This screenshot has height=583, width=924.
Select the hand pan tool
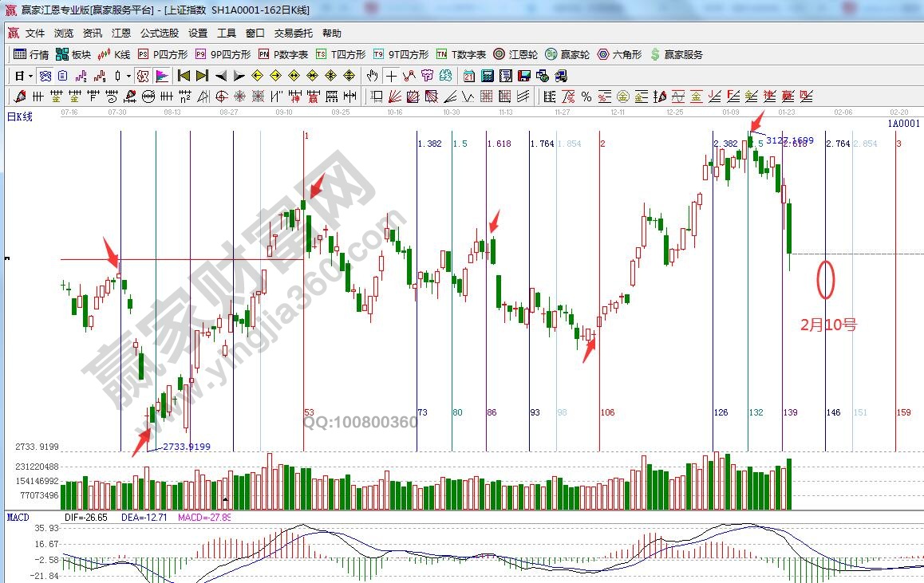372,77
